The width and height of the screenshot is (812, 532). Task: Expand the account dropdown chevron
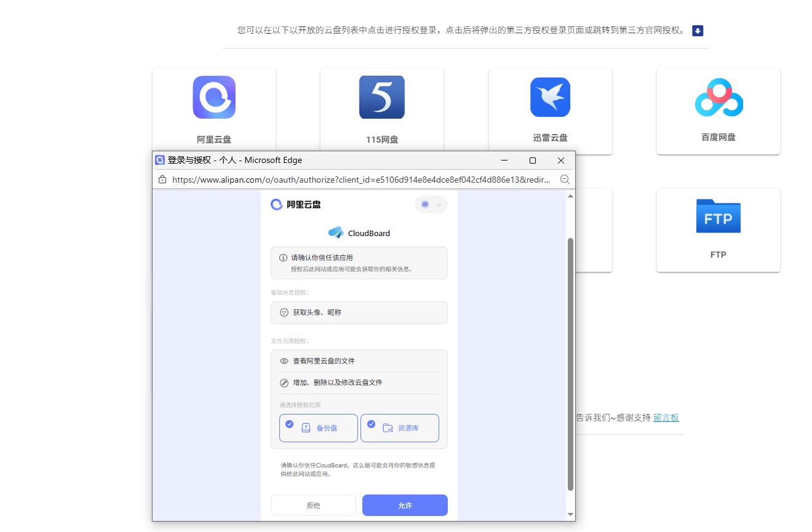coord(438,205)
